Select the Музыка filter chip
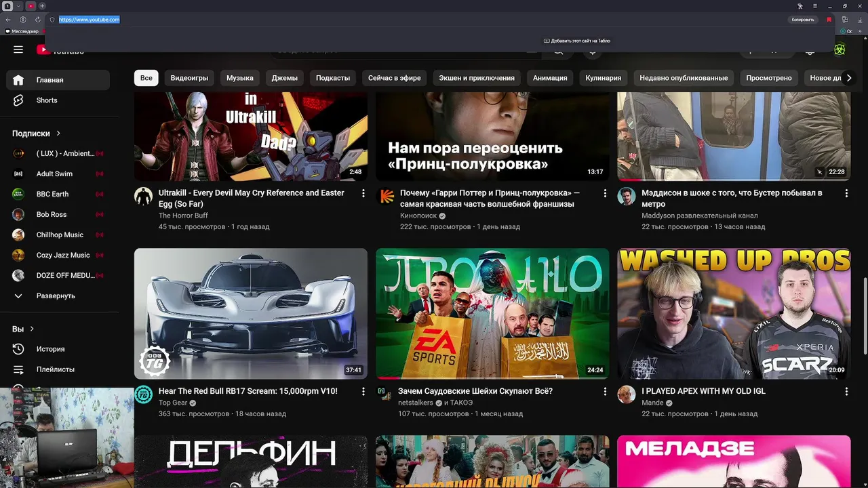 240,78
